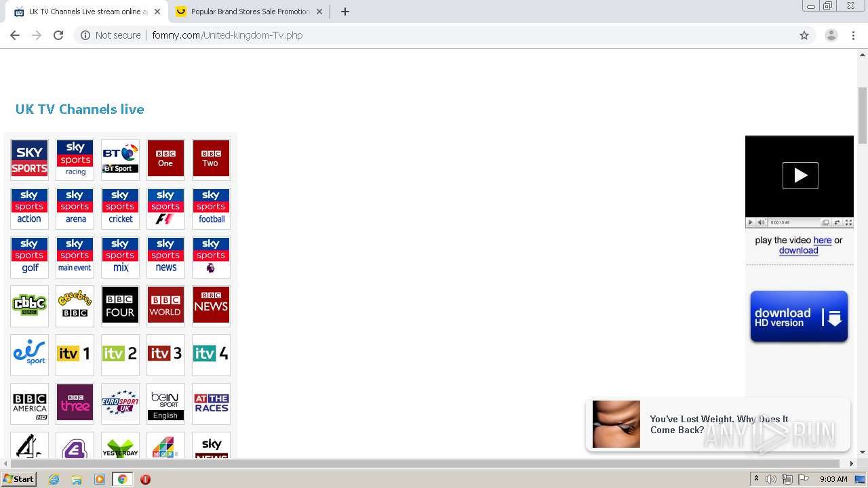Select Sky Sports Arena channel
The width and height of the screenshot is (868, 488).
[75, 209]
